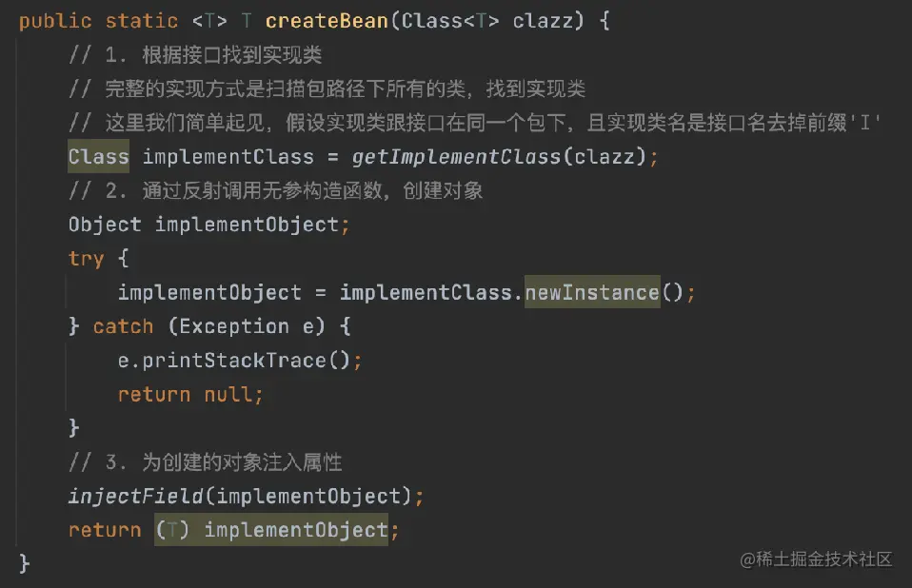
Task: Click the createBean method name
Action: coord(327,21)
